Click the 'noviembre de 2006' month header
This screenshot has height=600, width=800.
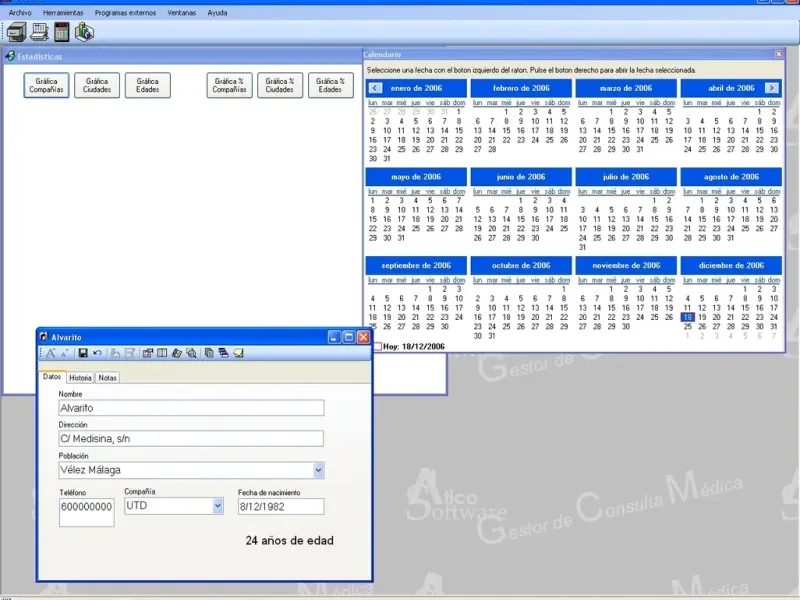[626, 265]
